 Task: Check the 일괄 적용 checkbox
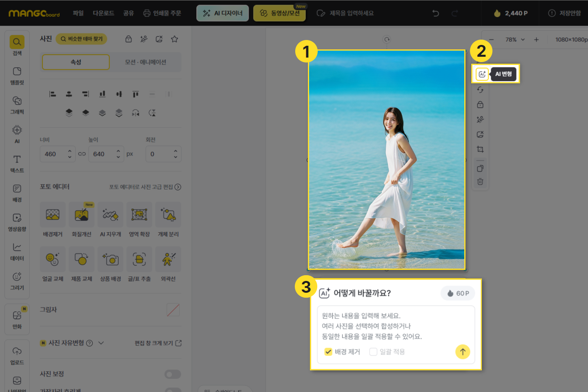pos(373,352)
